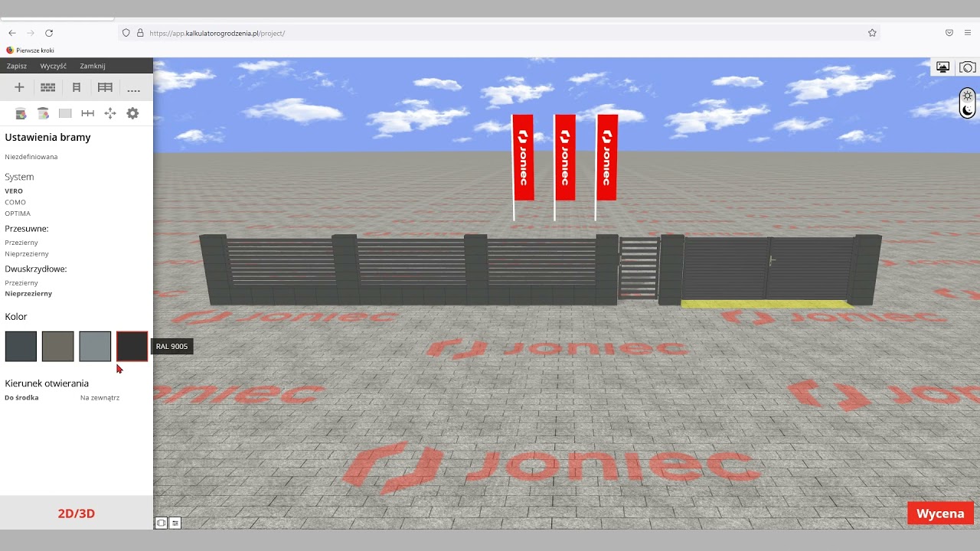Viewport: 980px width, 551px height.
Task: Click the grey rectangle panel icon
Action: coord(65,113)
